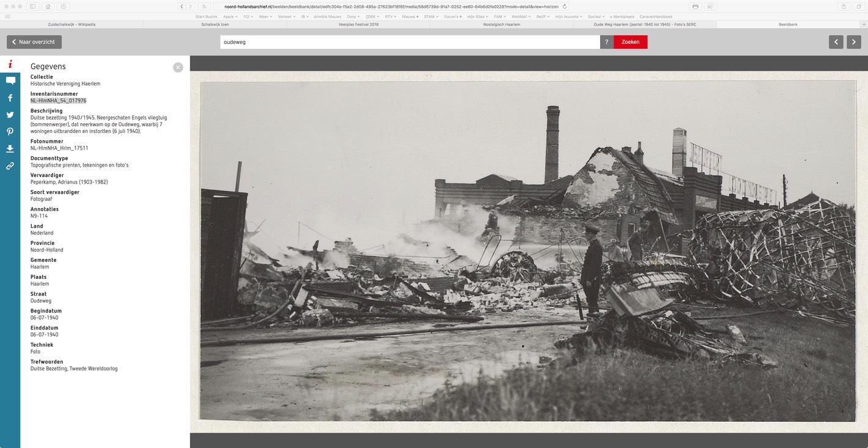Expand the Verkeer bookmarks folder dropdown
Image resolution: width=868 pixels, height=448 pixels.
pyautogui.click(x=284, y=16)
